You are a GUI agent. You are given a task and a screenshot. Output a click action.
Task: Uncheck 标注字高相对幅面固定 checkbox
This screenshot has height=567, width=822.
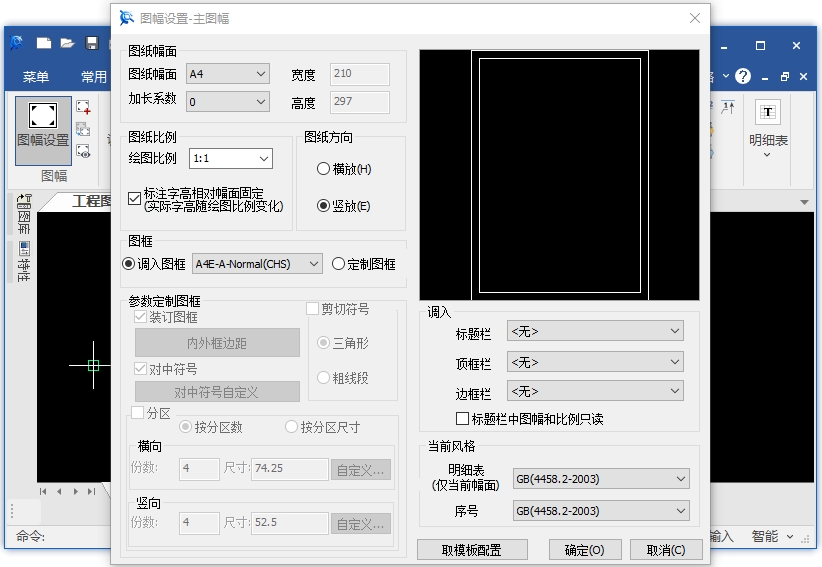coord(135,198)
